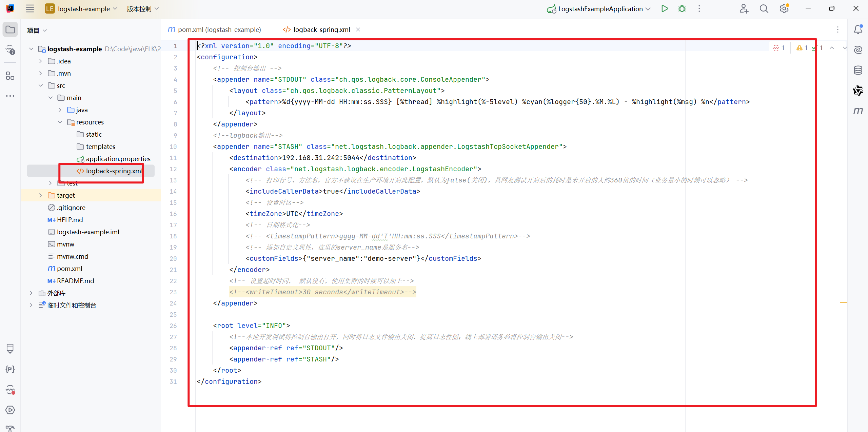Toggle the Bookmarks tool window icon
The height and width of the screenshot is (432, 868).
pos(10,349)
